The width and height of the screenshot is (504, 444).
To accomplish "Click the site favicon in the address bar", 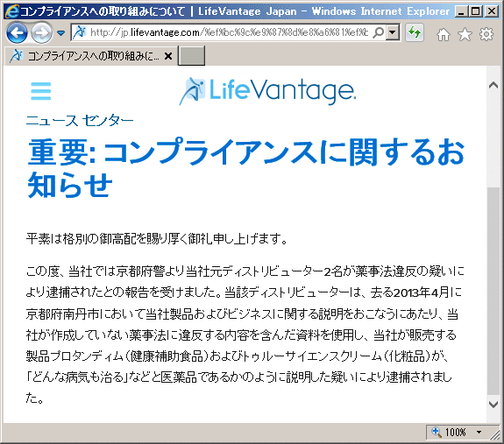I will pyautogui.click(x=80, y=32).
